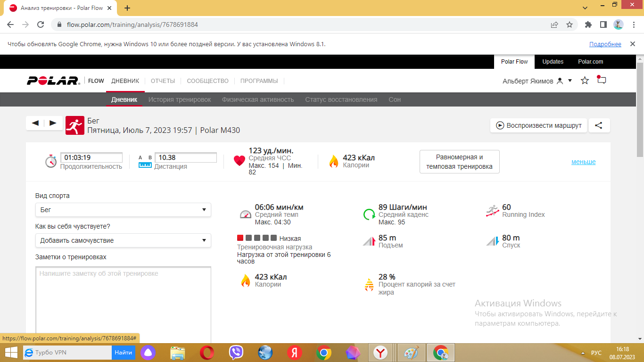Select the Updates top tab

pyautogui.click(x=553, y=62)
